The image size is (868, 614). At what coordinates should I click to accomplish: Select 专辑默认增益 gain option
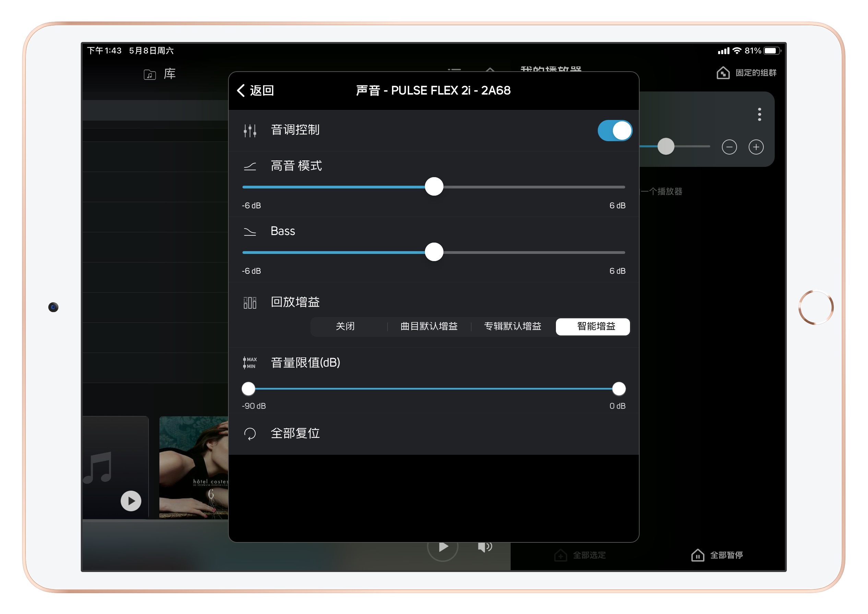point(512,326)
